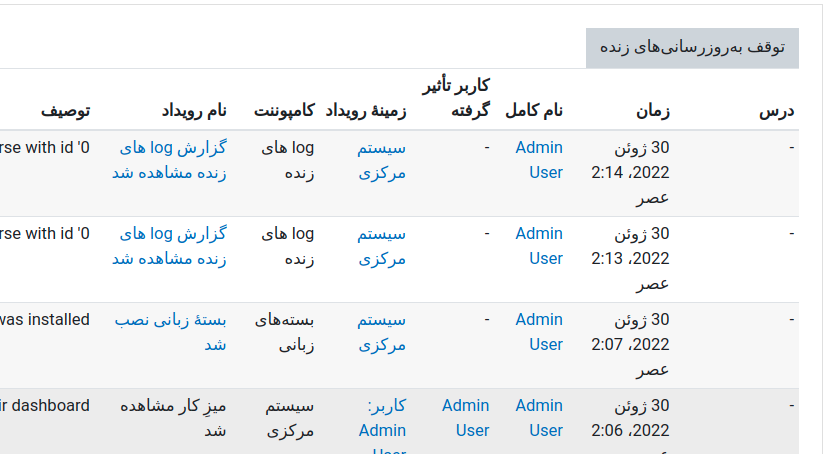
Task: Click the کامپوننت column header
Action: (x=284, y=111)
